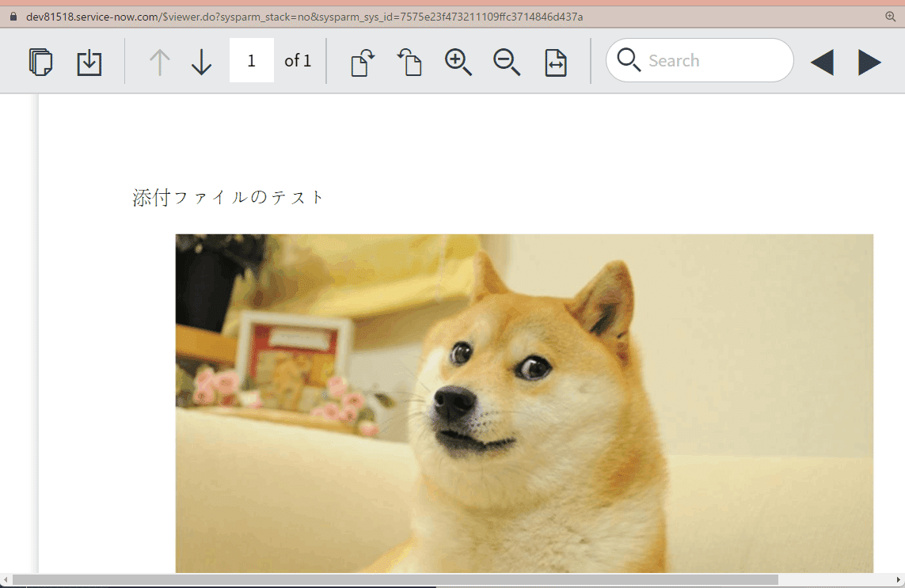Open the page thumbnails sidebar icon

(40, 62)
